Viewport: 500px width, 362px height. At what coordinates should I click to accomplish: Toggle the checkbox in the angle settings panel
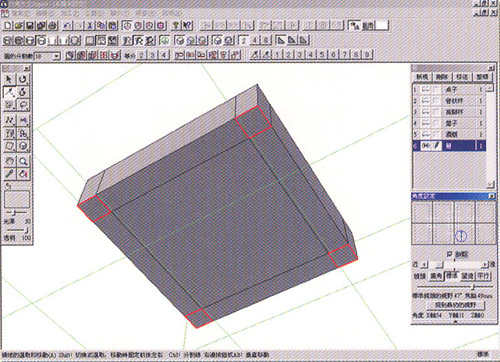450,254
